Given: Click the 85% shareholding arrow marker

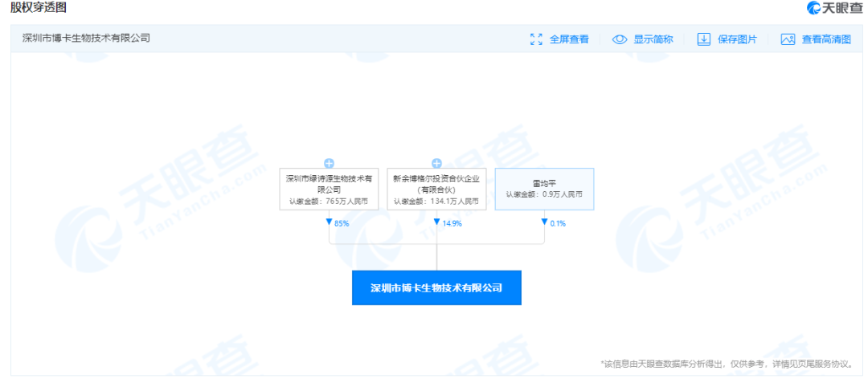Looking at the screenshot, I should [330, 222].
